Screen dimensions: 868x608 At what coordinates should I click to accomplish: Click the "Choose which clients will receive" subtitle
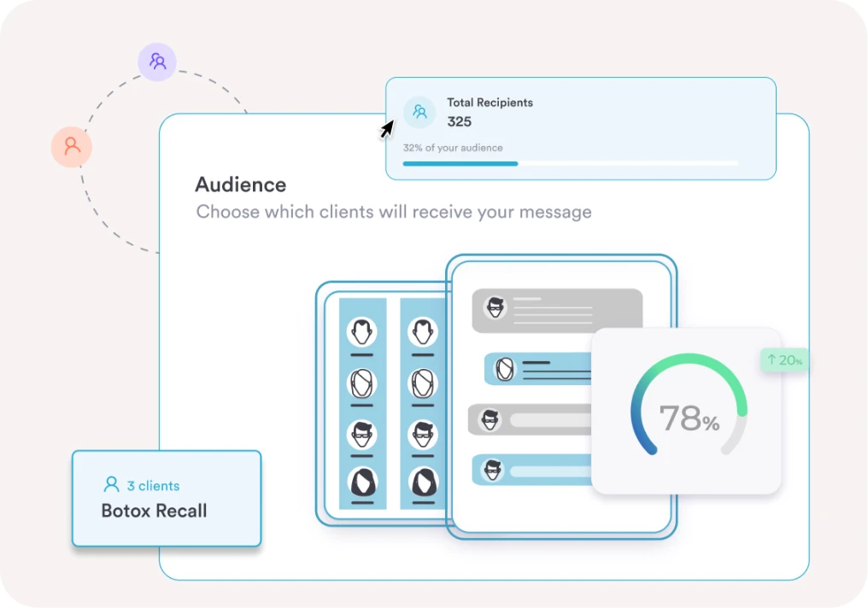[394, 212]
